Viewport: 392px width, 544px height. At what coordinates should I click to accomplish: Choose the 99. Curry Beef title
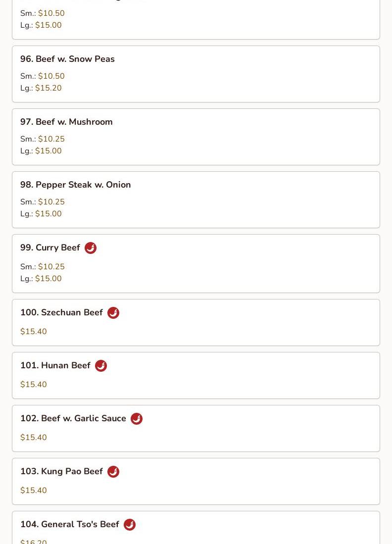click(x=50, y=247)
